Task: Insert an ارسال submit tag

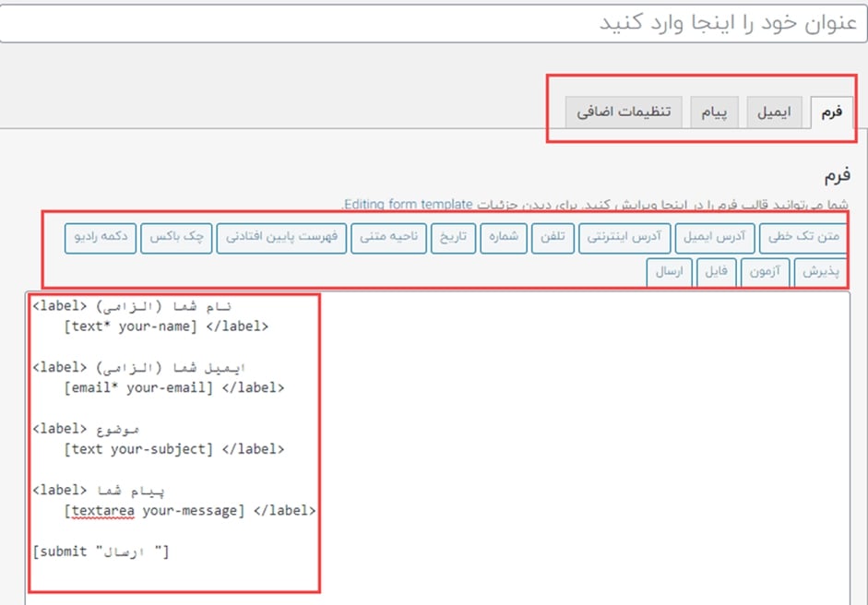Action: point(670,272)
